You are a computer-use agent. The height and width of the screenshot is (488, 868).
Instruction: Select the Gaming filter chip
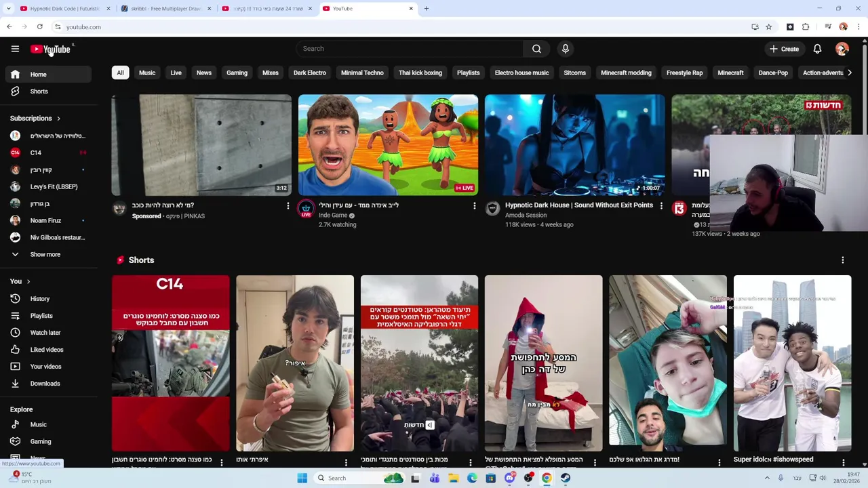point(237,73)
